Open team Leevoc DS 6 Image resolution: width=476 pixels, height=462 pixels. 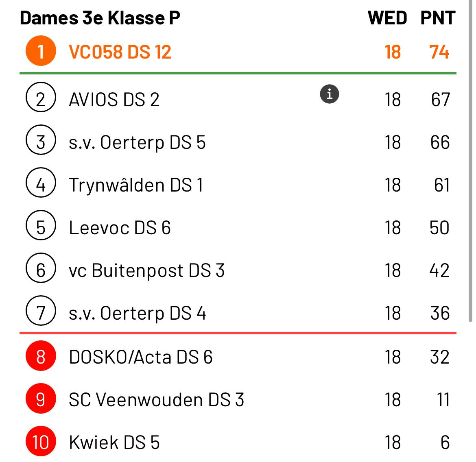point(120,228)
